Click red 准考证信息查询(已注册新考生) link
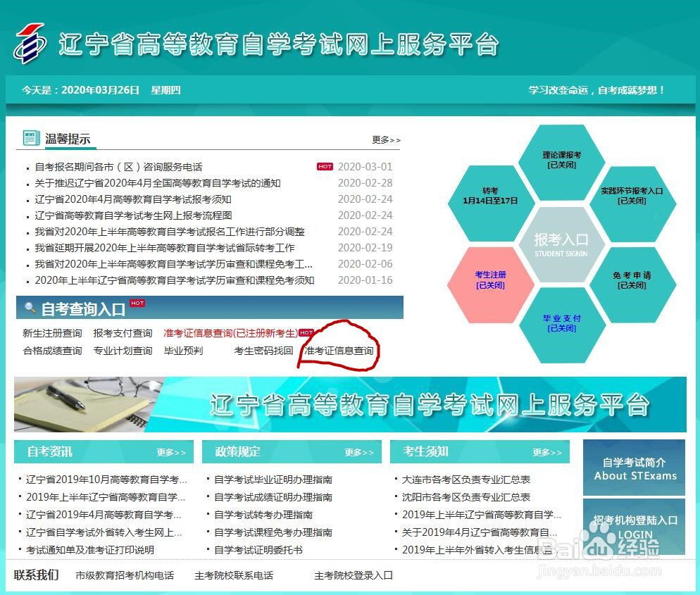This screenshot has width=700, height=595. pos(230,334)
